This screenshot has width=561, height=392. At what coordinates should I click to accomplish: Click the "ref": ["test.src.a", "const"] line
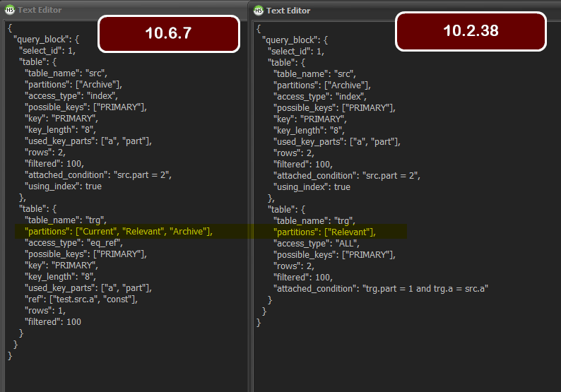coord(81,299)
